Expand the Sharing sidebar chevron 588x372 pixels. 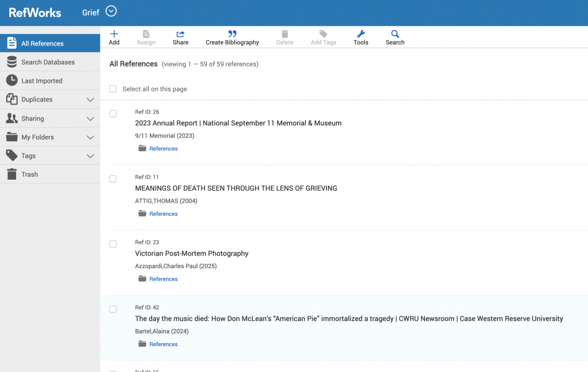(90, 119)
